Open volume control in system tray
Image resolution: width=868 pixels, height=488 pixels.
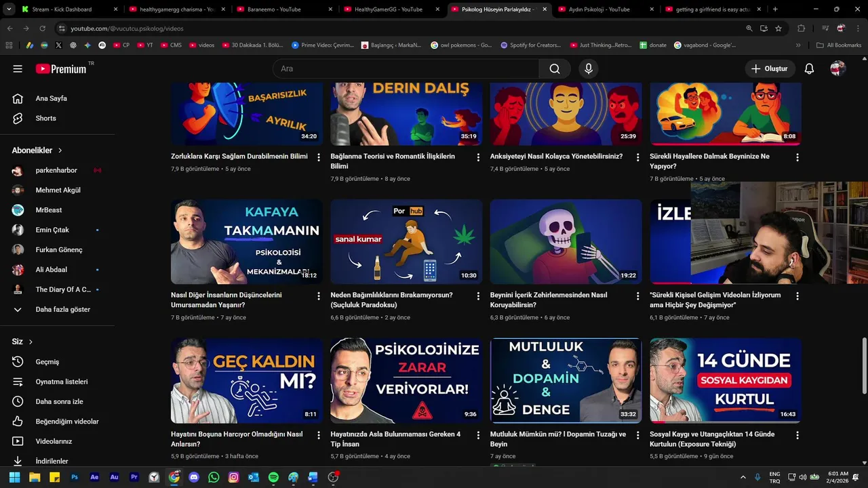click(802, 477)
